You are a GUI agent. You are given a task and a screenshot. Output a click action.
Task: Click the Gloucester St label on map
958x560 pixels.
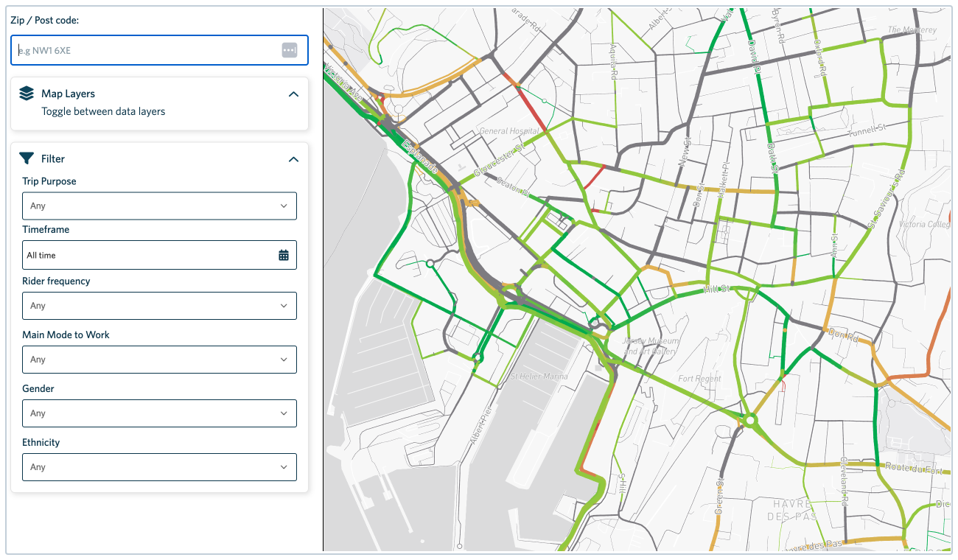[x=497, y=160]
